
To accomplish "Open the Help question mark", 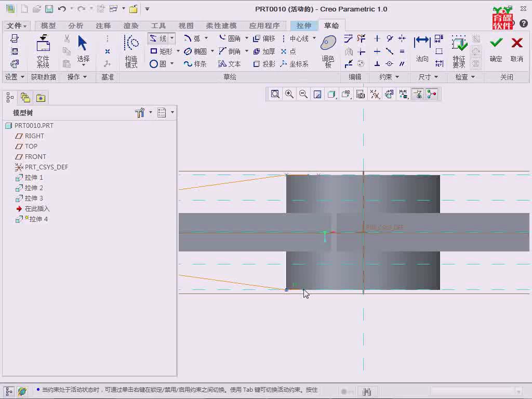I will [x=524, y=23].
